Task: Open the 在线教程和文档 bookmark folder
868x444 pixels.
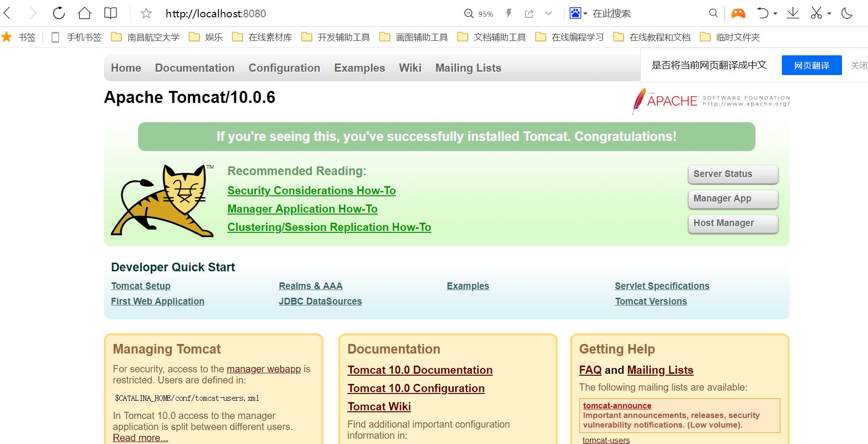Action: tap(652, 37)
